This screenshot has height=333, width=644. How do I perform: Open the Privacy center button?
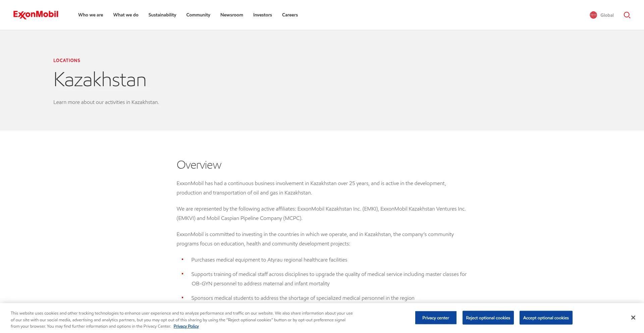pos(435,318)
